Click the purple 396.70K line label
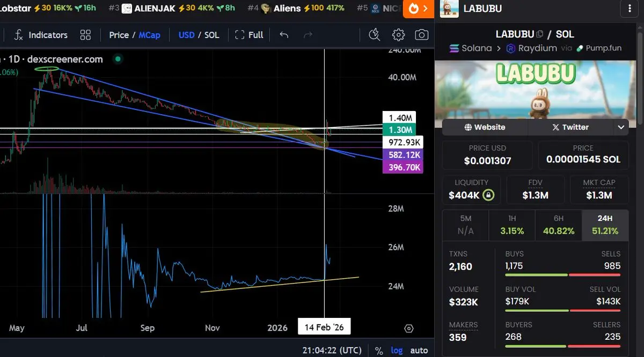 (x=402, y=167)
